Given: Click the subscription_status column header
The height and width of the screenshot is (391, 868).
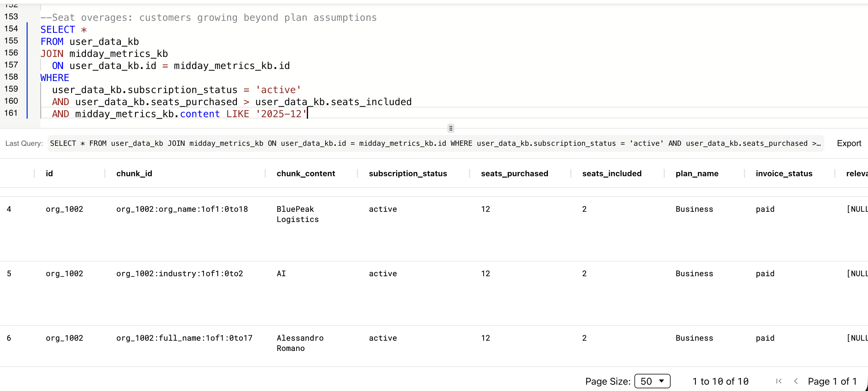Looking at the screenshot, I should 407,174.
